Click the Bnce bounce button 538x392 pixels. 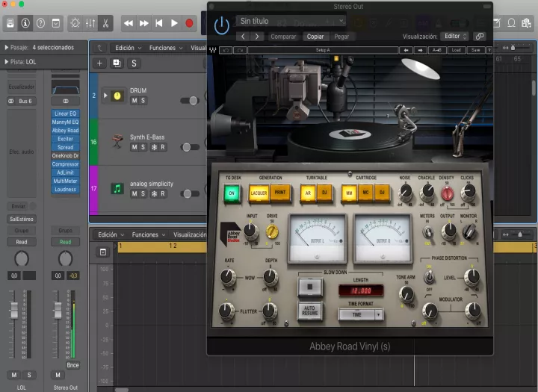[x=72, y=365]
